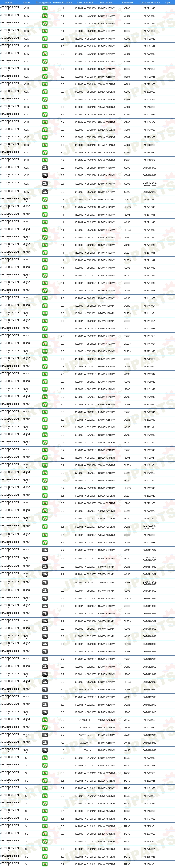This screenshot has height=868, width=175.
Task: Click the diesel ON icon for CLK 165kW / 224KM
Action: [45, 192]
